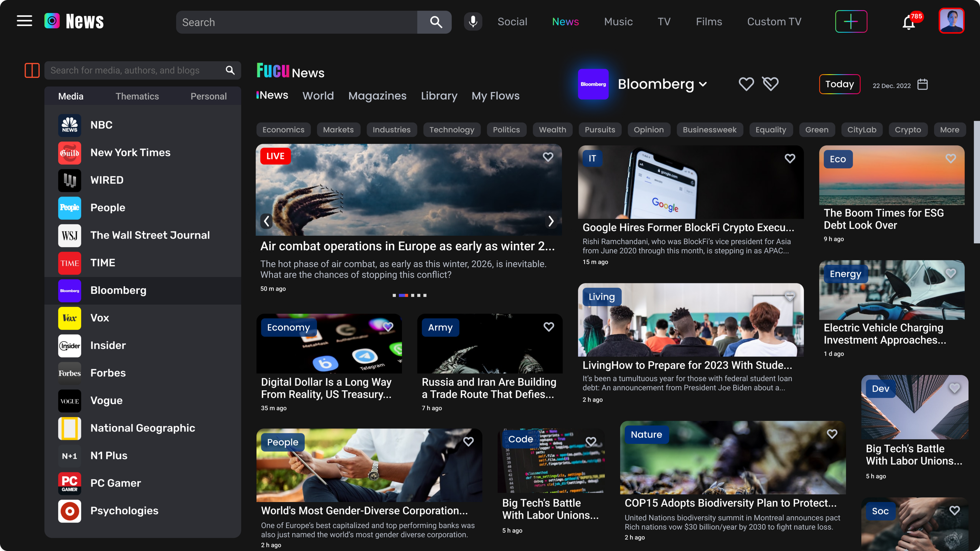Screen dimensions: 980x551
Task: Open notifications bell with 785 badge
Action: [908, 23]
